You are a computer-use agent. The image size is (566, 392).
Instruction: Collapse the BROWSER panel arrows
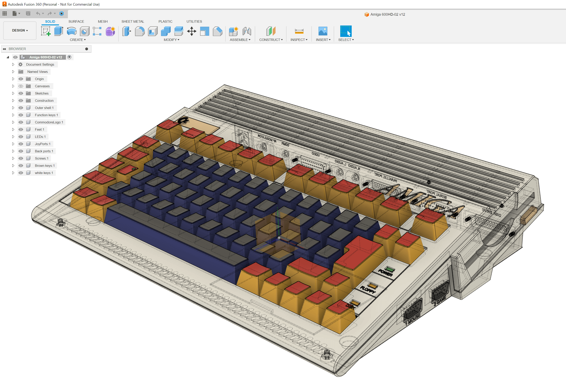pos(4,49)
